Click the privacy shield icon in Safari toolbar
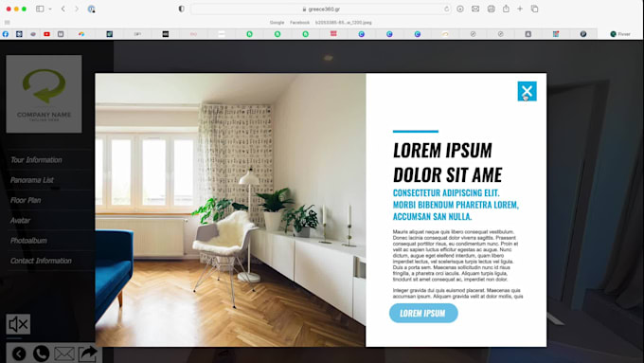The height and width of the screenshot is (363, 644). [x=181, y=9]
